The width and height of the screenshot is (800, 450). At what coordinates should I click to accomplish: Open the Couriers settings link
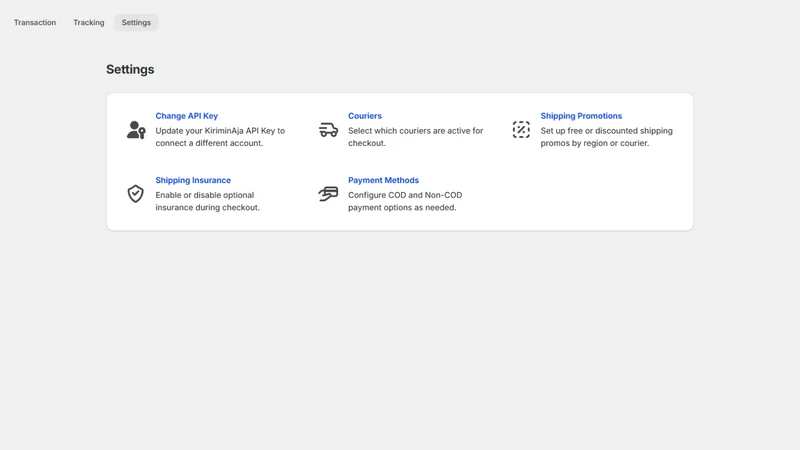[365, 116]
